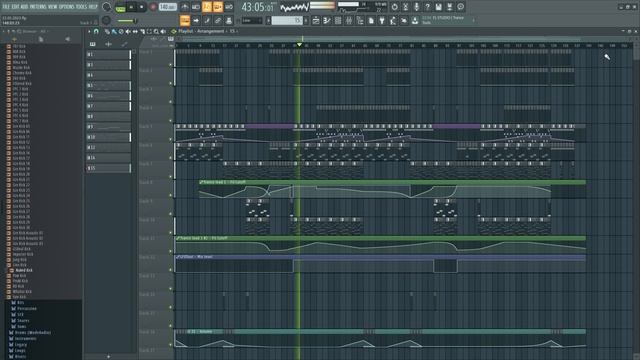Image resolution: width=640 pixels, height=360 pixels.
Task: Toggle wait for input to start
Action: 196,7
